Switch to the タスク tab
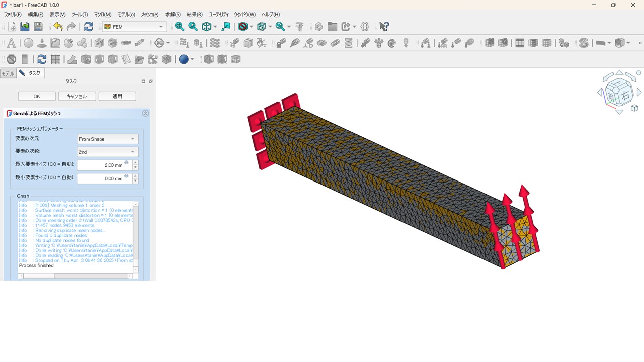Screen dimensions: 644x362 [x=30, y=73]
